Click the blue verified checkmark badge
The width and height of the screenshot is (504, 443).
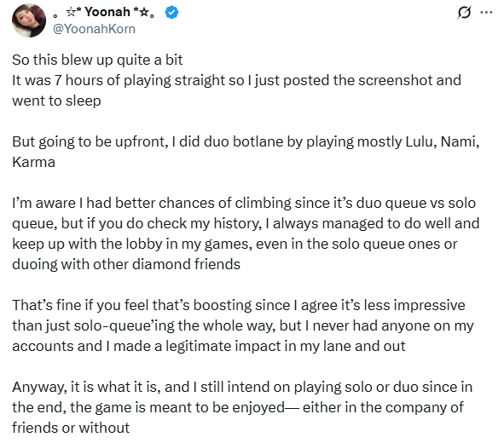click(x=171, y=13)
